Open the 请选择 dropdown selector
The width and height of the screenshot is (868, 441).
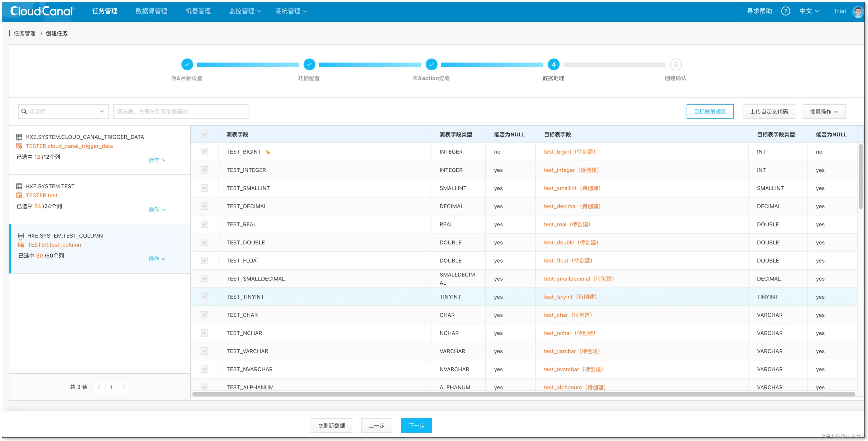[x=63, y=112]
